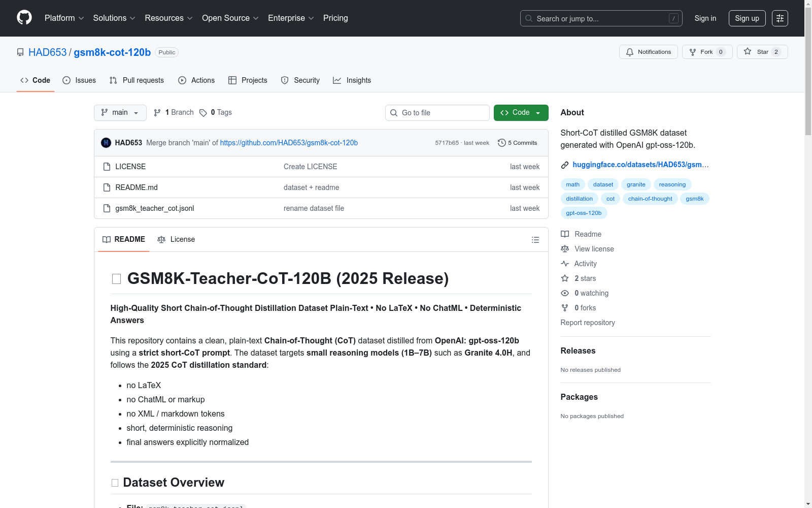812x508 pixels.
Task: Expand the Enterprise navigation menu
Action: 291,18
